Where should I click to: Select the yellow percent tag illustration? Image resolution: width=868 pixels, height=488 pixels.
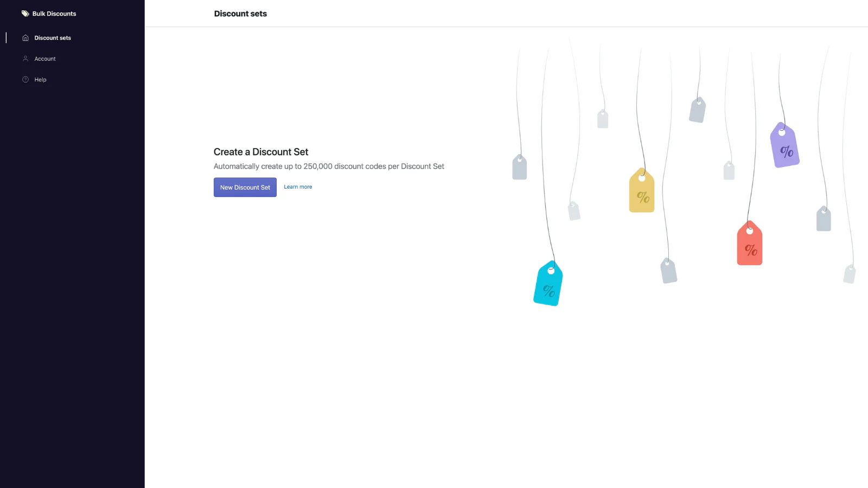(642, 191)
